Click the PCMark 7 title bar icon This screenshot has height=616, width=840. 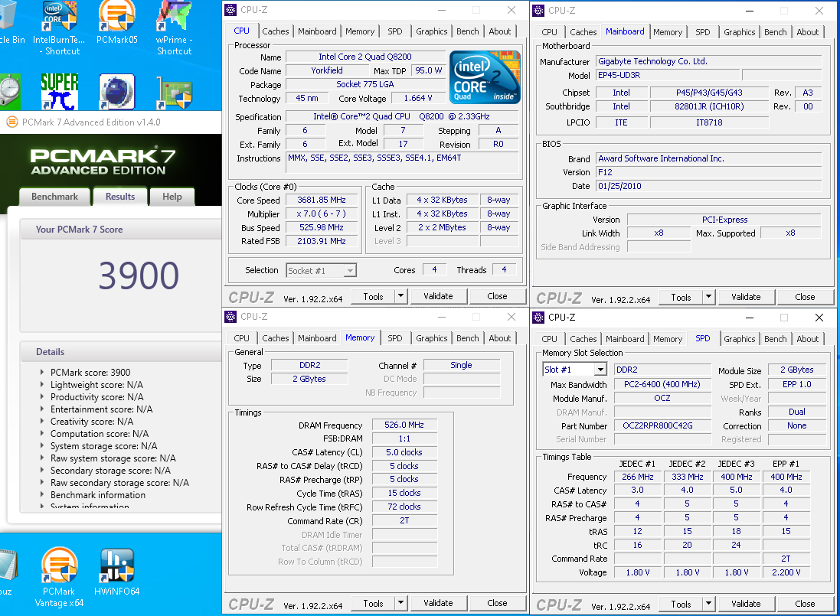[x=11, y=122]
